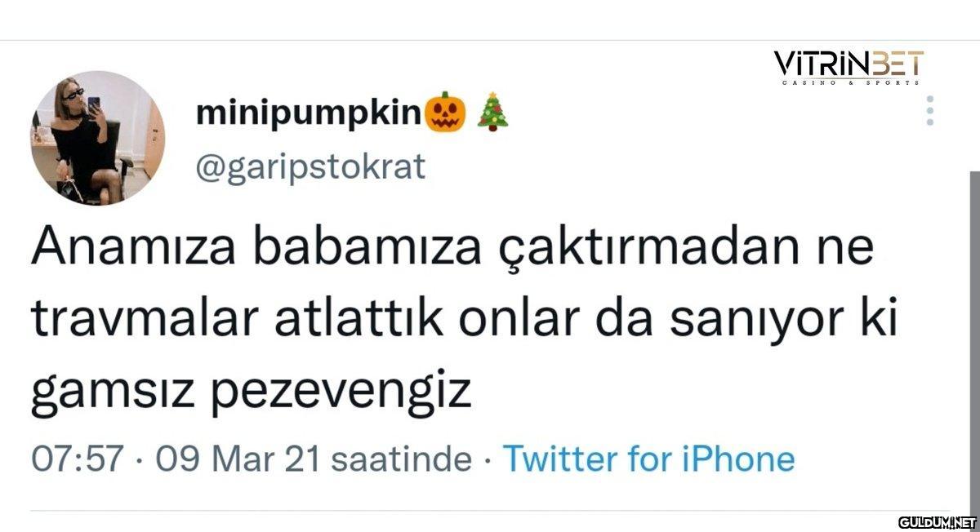The width and height of the screenshot is (980, 532).
Task: Click the 'travmalar atlattık' line of tweet
Action: 237,321
